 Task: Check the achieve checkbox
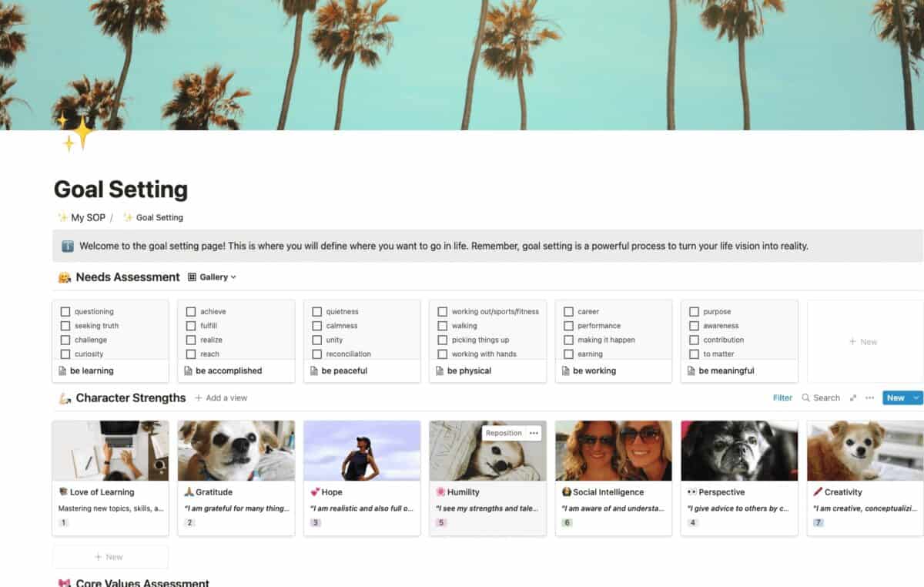[191, 312]
